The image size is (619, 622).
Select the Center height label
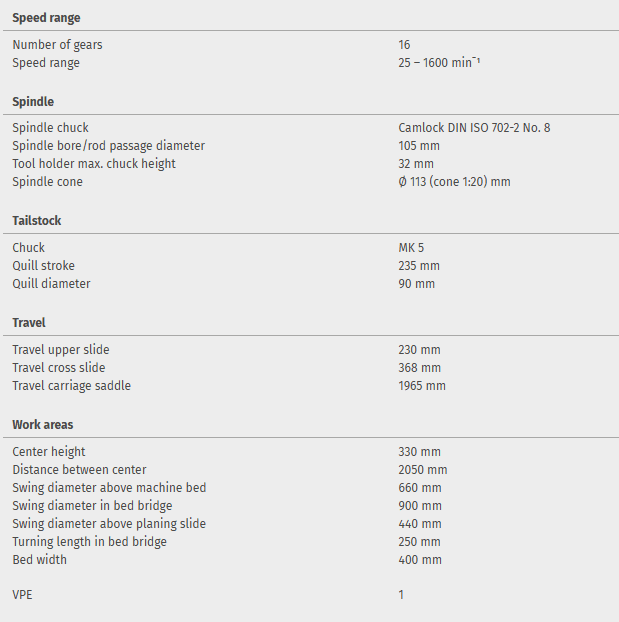tap(48, 452)
